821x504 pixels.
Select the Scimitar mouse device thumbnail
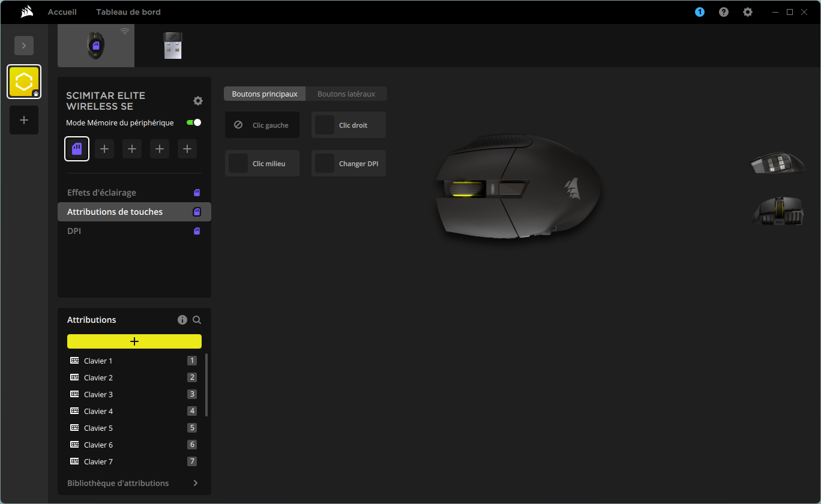pyautogui.click(x=96, y=46)
